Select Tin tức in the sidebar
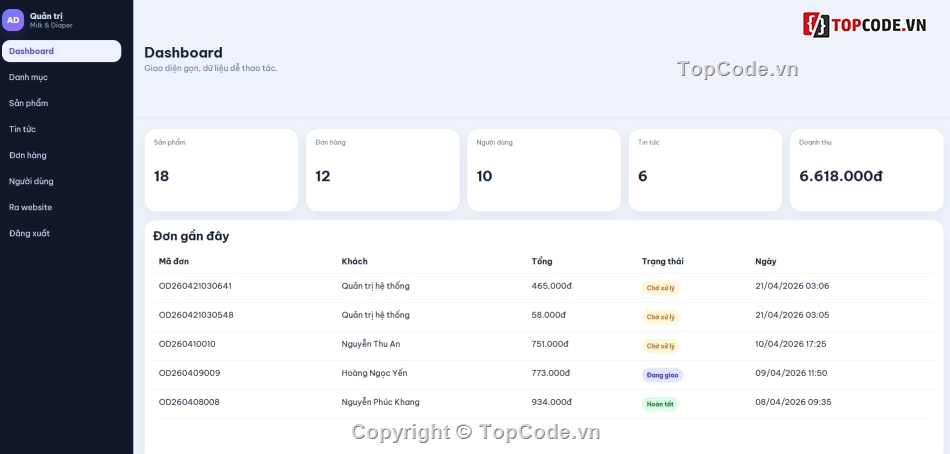This screenshot has width=950, height=454. [x=22, y=129]
